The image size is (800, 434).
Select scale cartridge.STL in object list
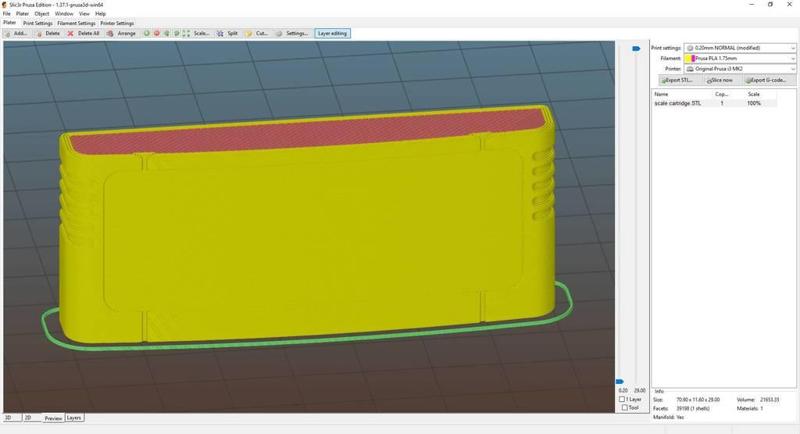680,104
